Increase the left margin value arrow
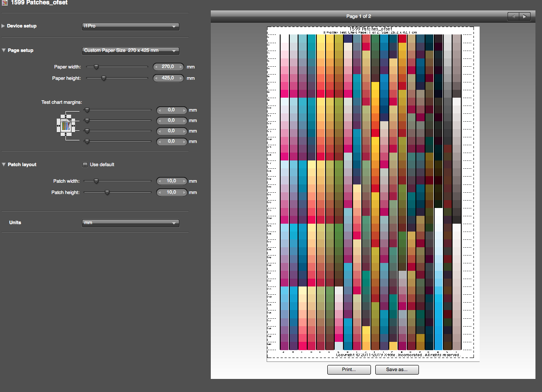This screenshot has width=542, height=392. (x=184, y=120)
